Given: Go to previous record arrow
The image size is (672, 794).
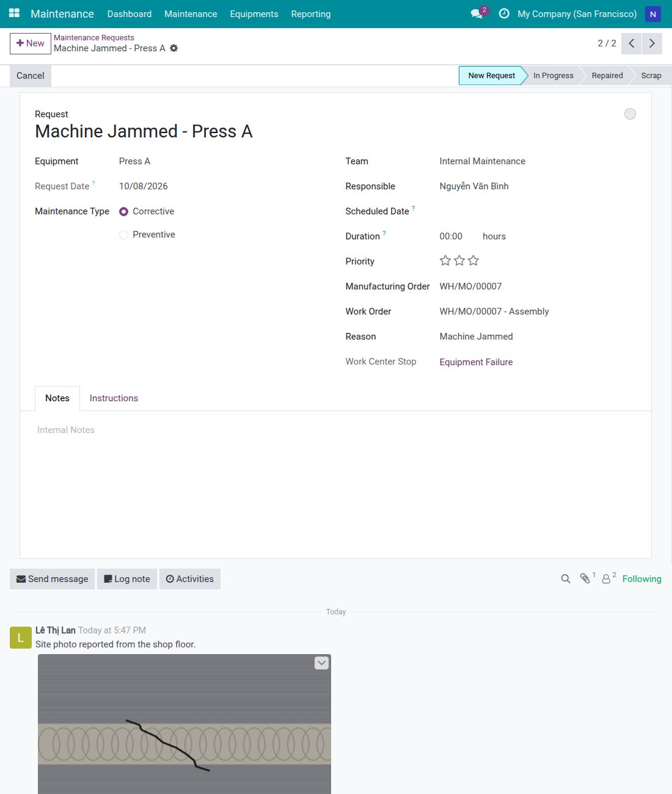Looking at the screenshot, I should pyautogui.click(x=632, y=43).
